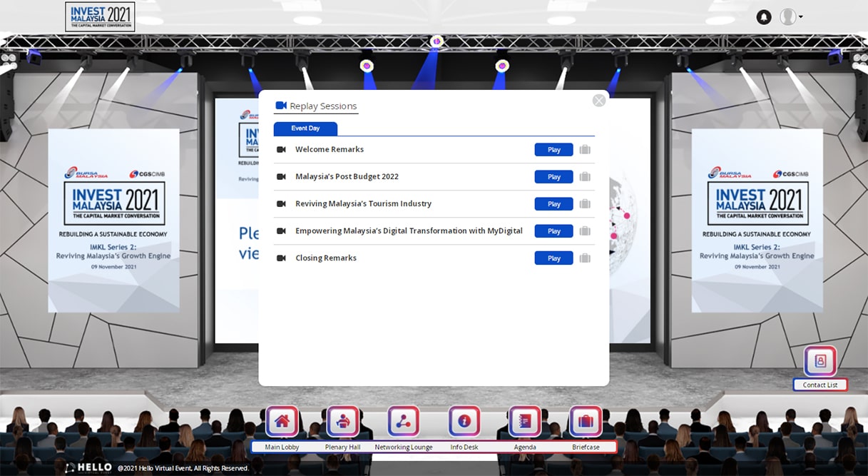Click the Closing Remarks camera icon
This screenshot has width=868, height=476.
tap(281, 258)
